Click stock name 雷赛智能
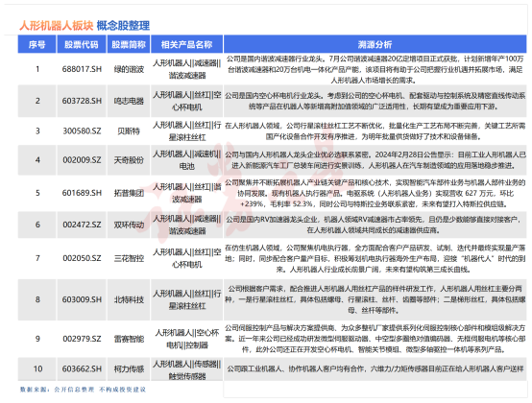 (x=129, y=339)
